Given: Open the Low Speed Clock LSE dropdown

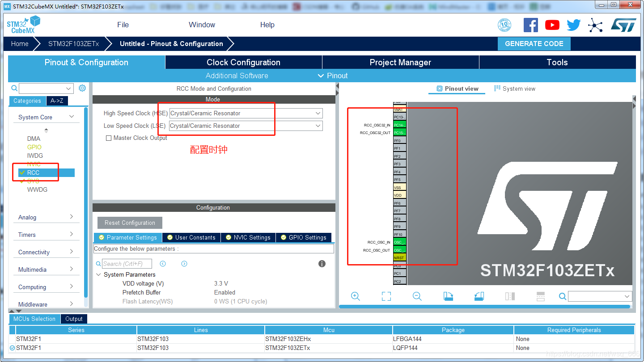Looking at the screenshot, I should (318, 126).
